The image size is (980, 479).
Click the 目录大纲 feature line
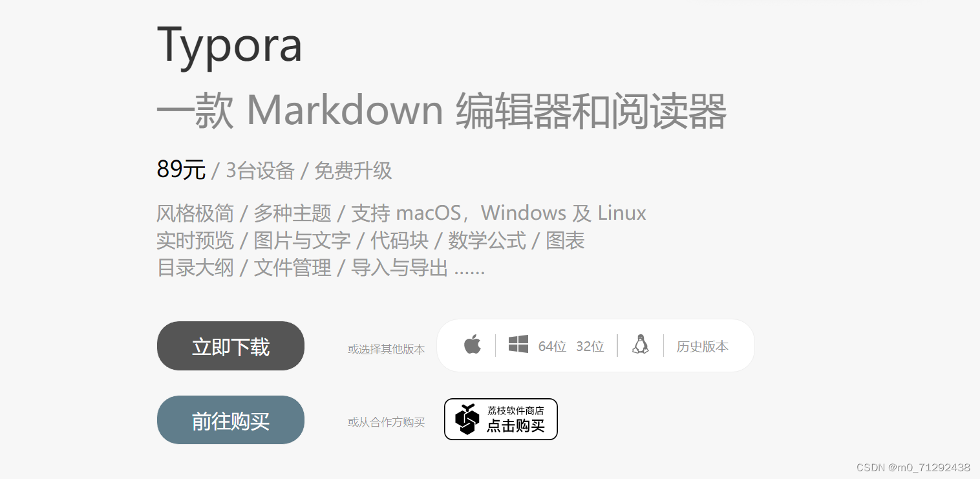pos(321,268)
